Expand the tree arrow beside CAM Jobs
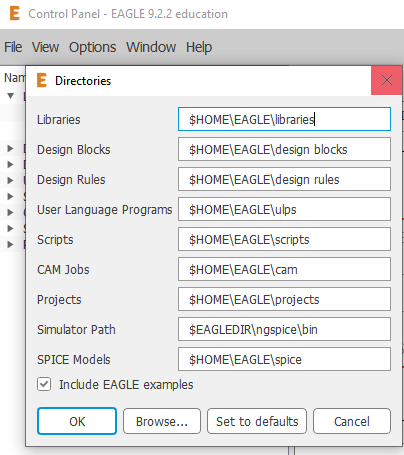 coord(10,212)
